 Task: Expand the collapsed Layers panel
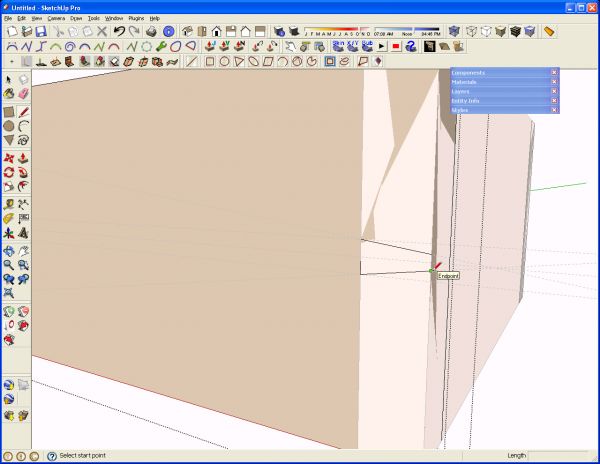505,91
